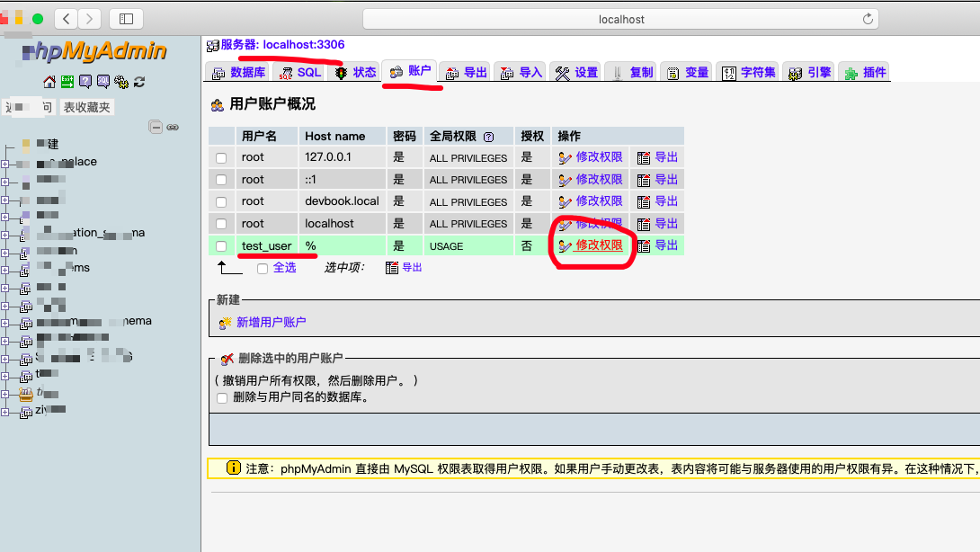Open the SQL query window icon in sidebar
Screen dimensions: 980x552
click(x=103, y=81)
